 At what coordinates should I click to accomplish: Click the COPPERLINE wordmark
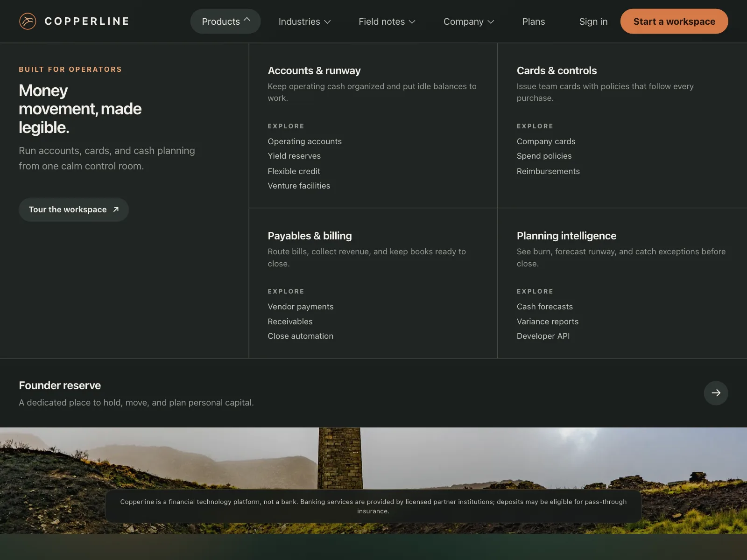(87, 21)
